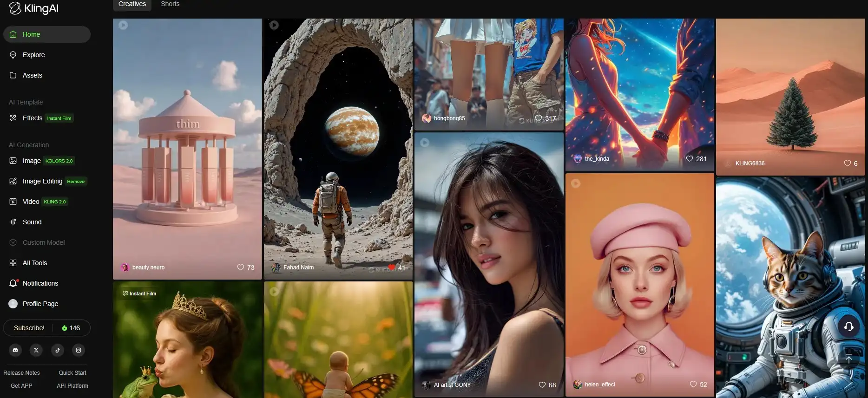The height and width of the screenshot is (398, 868).
Task: Click the Subscribe! button
Action: [29, 328]
